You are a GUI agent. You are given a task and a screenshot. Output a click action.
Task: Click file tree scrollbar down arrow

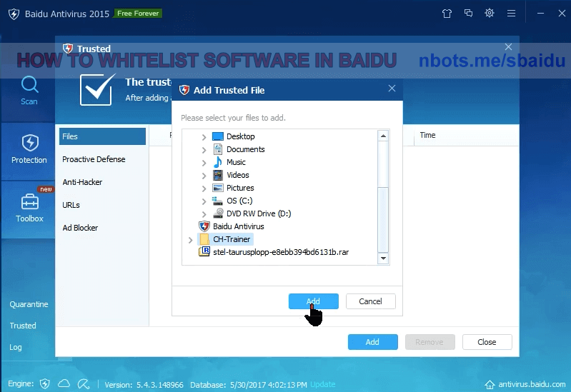pos(383,258)
